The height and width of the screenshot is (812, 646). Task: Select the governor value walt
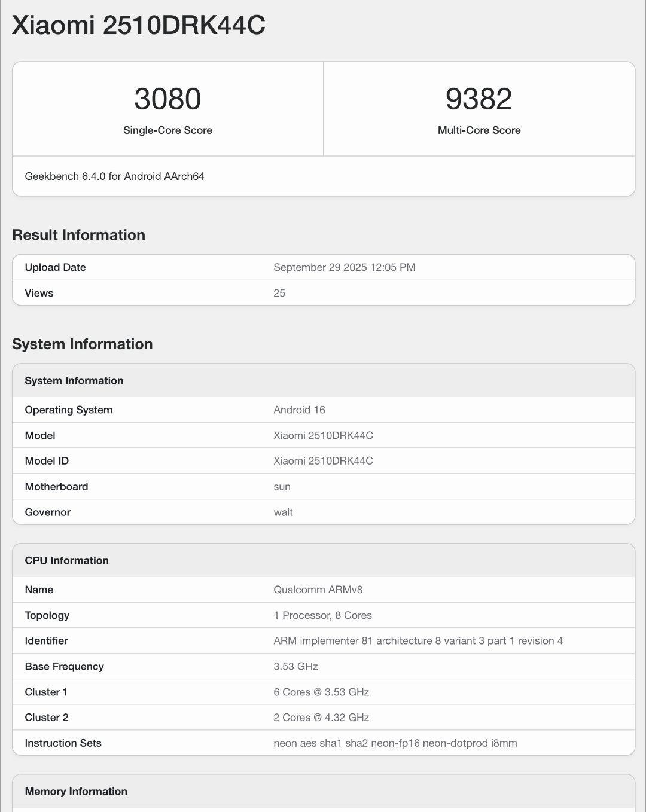[283, 512]
